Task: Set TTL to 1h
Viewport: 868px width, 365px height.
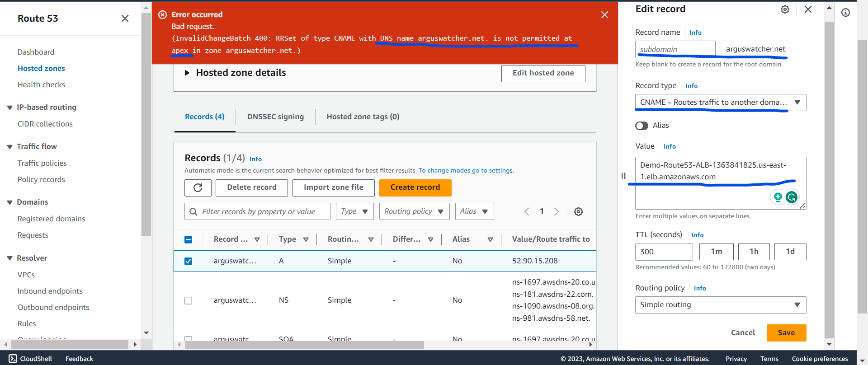Action: 754,252
